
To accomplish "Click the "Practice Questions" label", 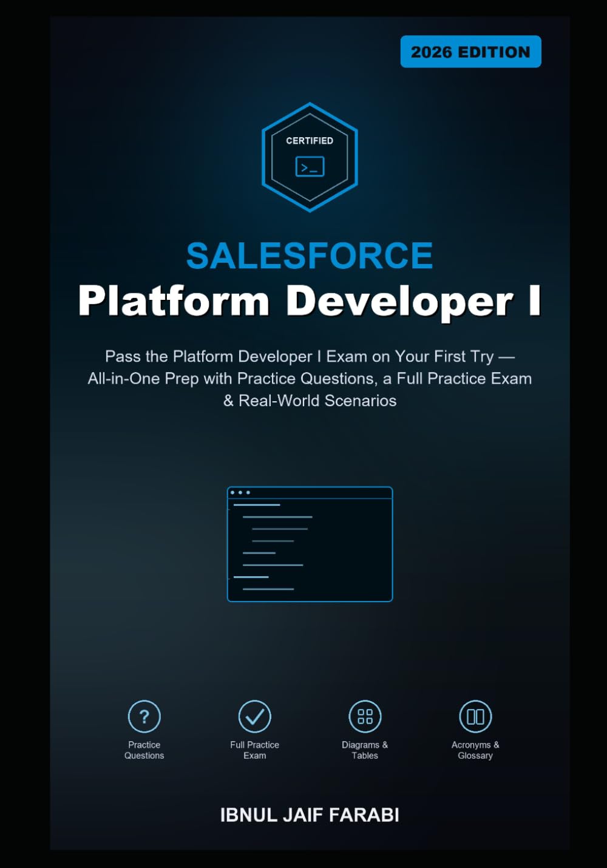I will coord(144,750).
